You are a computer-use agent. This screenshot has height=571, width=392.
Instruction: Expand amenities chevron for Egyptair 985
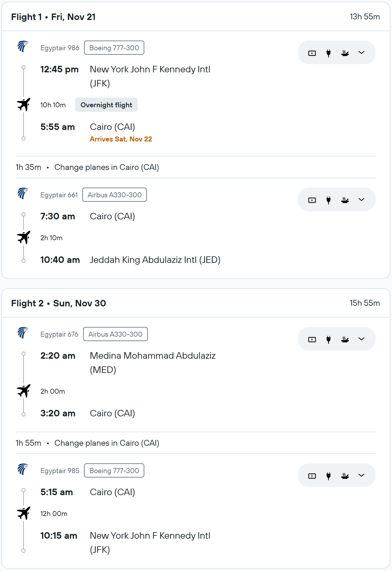tap(361, 475)
